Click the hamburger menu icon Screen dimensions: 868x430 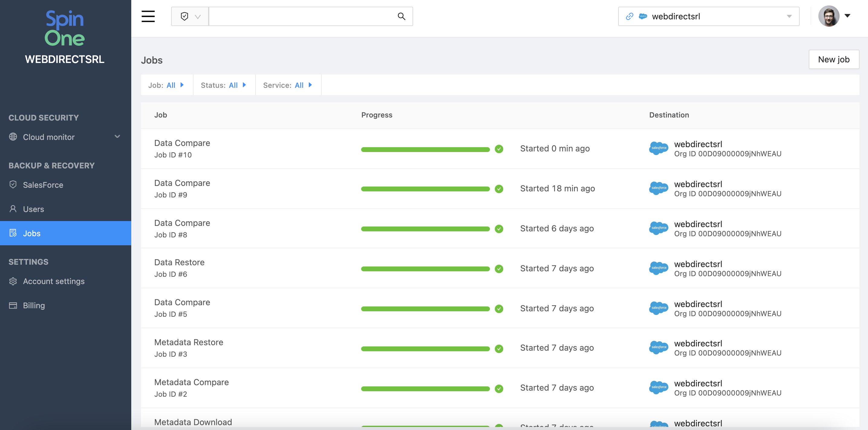tap(148, 16)
